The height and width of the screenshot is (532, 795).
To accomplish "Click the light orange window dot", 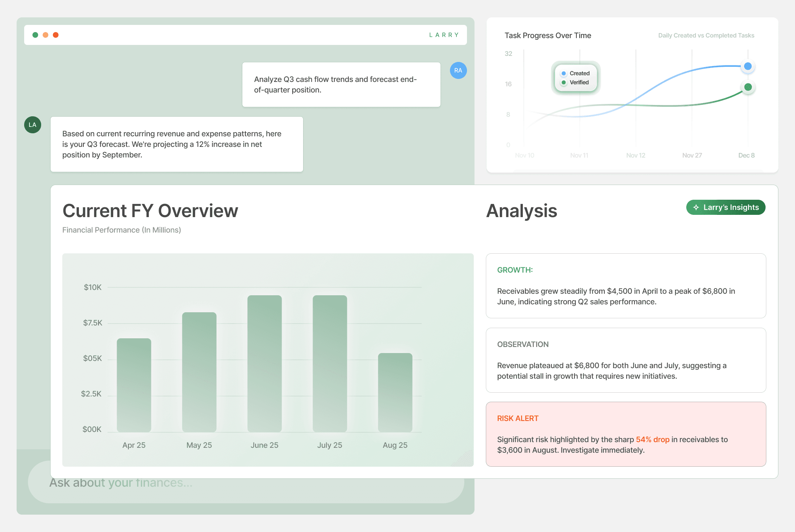I will click(45, 35).
